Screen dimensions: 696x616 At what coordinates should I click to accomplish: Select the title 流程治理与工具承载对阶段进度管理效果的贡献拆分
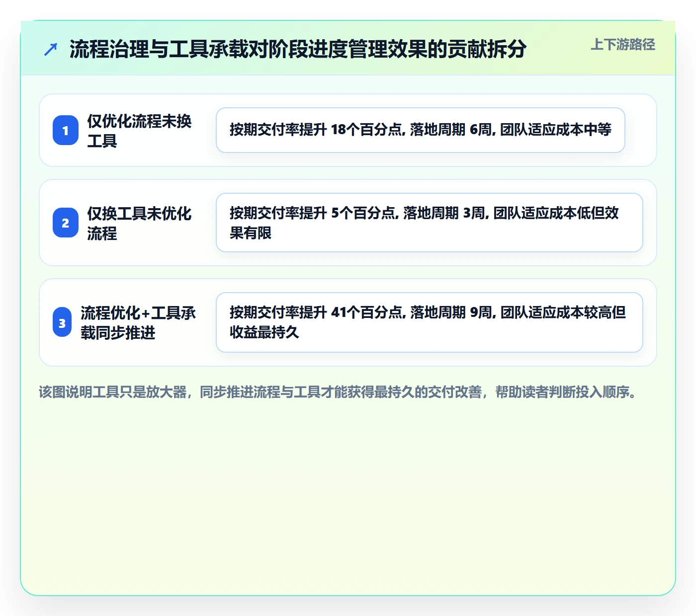pos(298,49)
